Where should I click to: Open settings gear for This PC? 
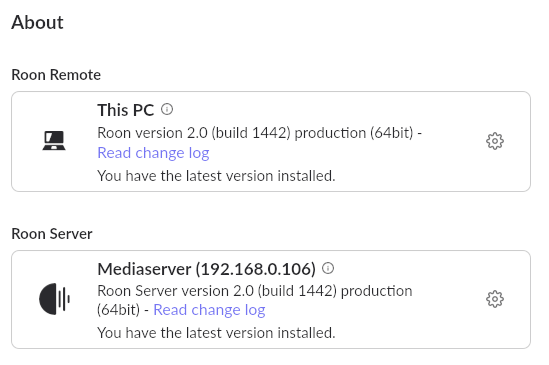coord(495,141)
